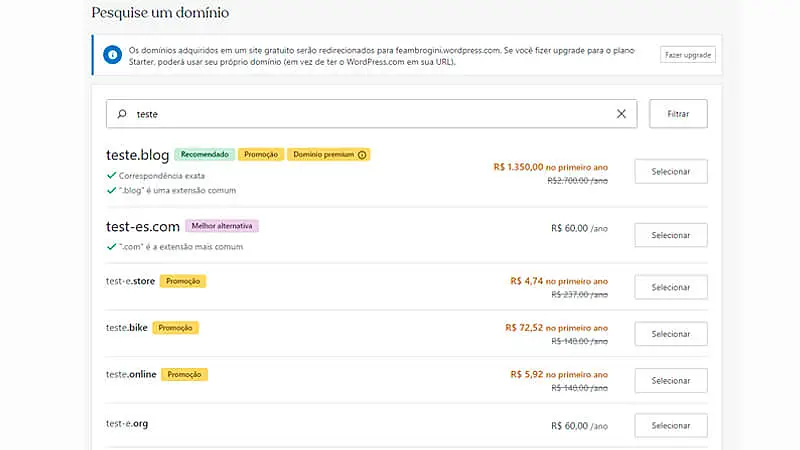The width and height of the screenshot is (800, 450).
Task: Click the teste.bike domain name
Action: (x=127, y=328)
